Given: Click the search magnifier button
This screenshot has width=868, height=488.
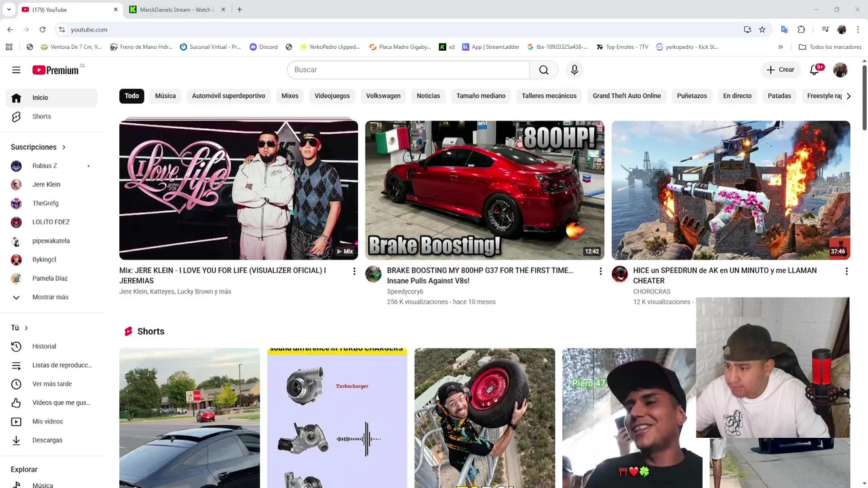Looking at the screenshot, I should point(544,70).
